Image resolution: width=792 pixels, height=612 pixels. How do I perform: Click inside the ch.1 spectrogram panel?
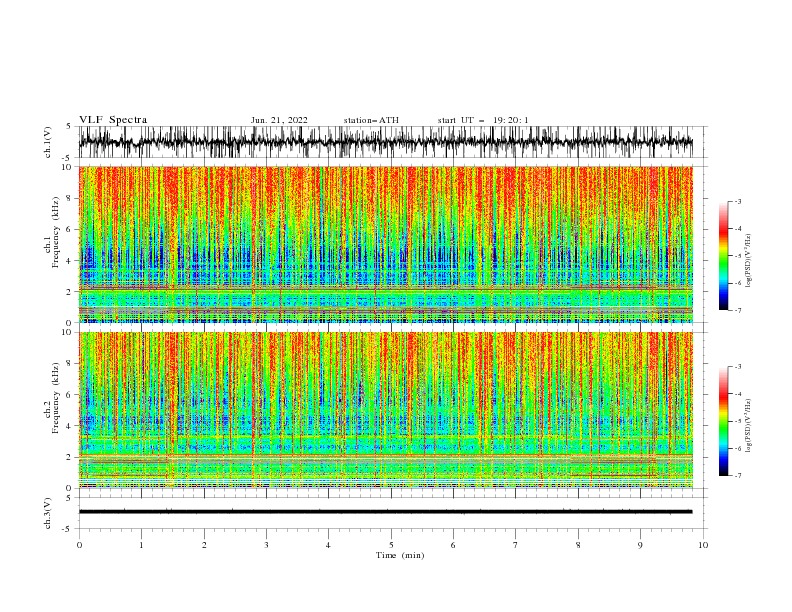click(393, 244)
